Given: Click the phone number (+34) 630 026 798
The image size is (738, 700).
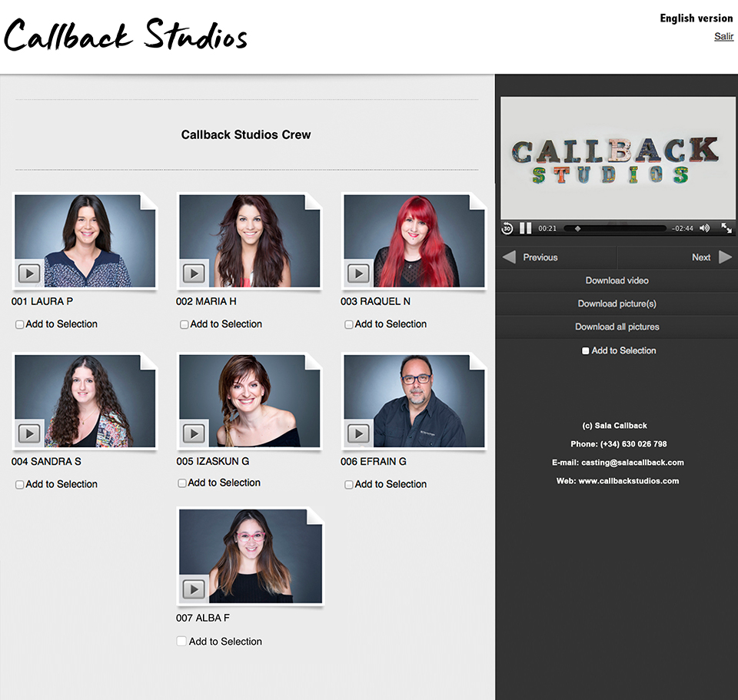Looking at the screenshot, I should point(633,443).
